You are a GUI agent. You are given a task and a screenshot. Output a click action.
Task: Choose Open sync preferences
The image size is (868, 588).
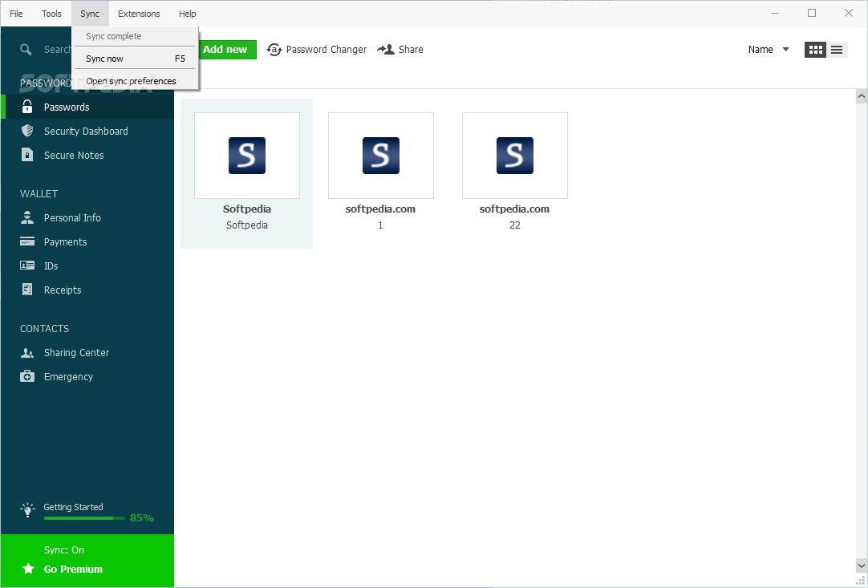(135, 81)
